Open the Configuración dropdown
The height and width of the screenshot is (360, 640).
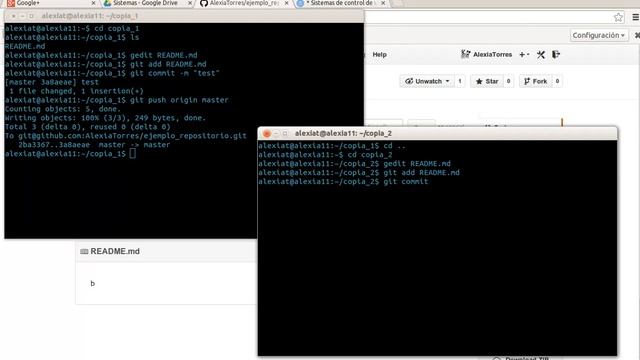point(598,36)
